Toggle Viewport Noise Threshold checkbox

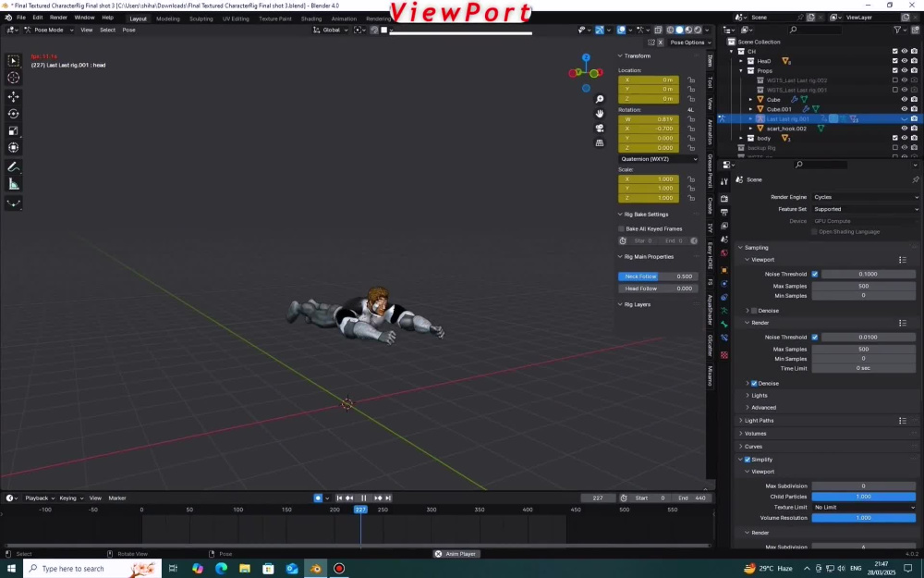[814, 274]
